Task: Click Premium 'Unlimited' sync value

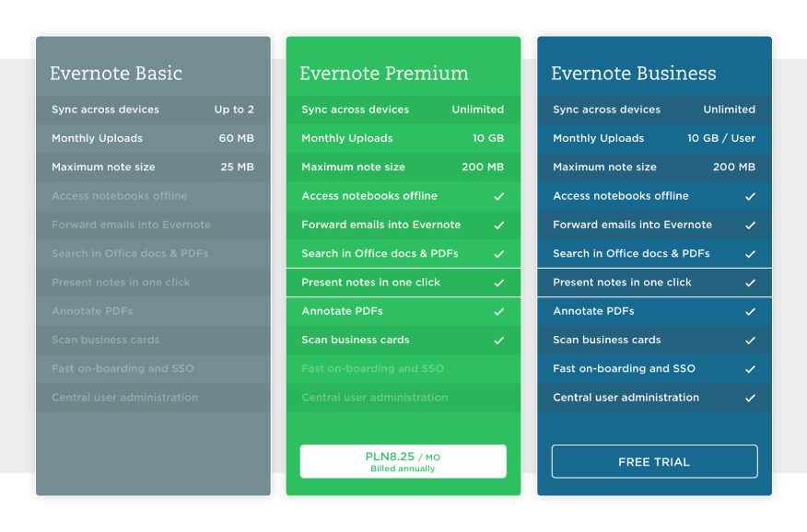Action: point(477,110)
